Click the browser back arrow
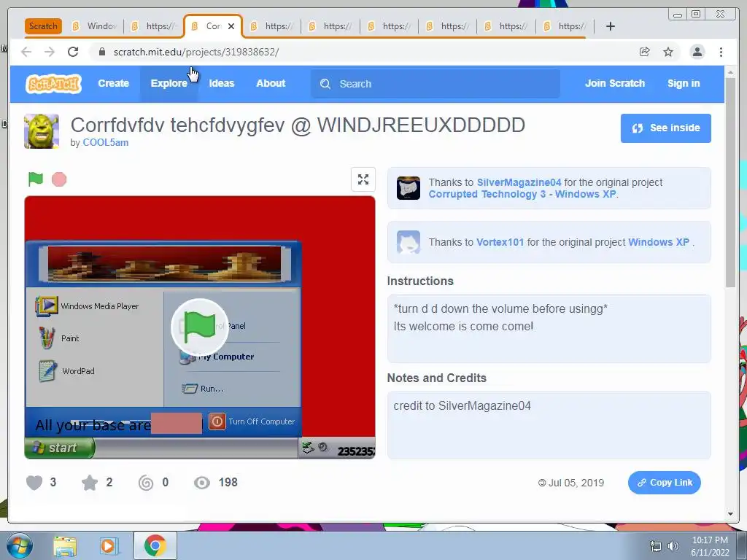The image size is (747, 560). 26,52
